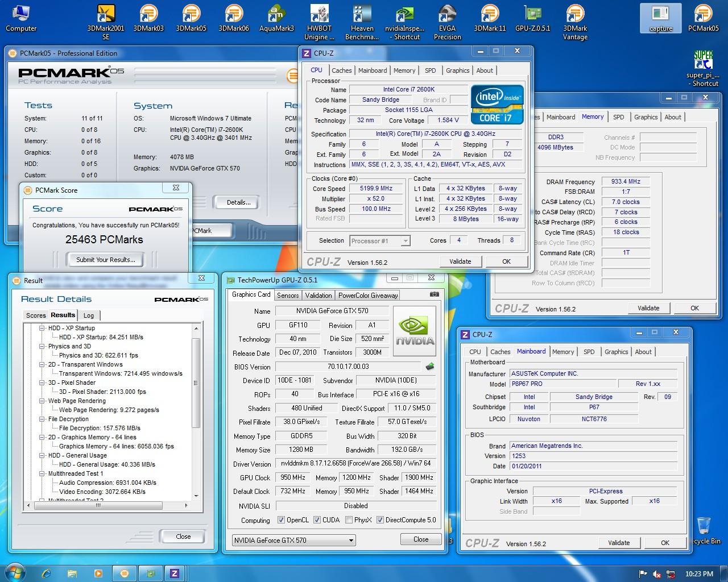Click Submit Your Results button
This screenshot has width=728, height=582.
point(106,260)
